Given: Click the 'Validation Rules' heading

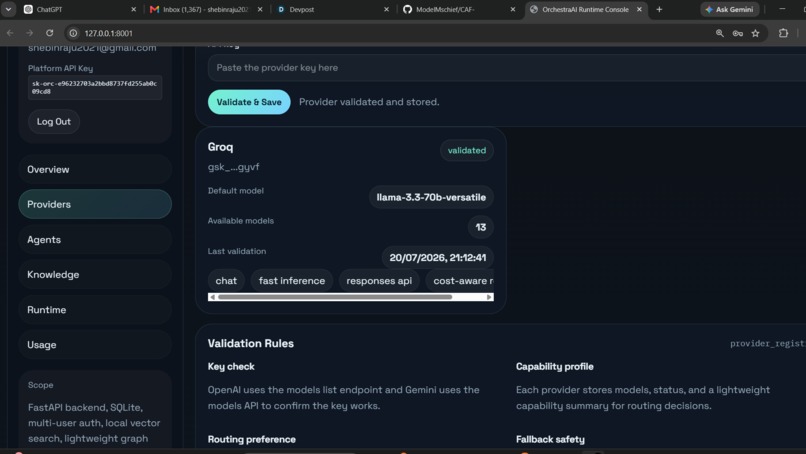Looking at the screenshot, I should pyautogui.click(x=251, y=343).
